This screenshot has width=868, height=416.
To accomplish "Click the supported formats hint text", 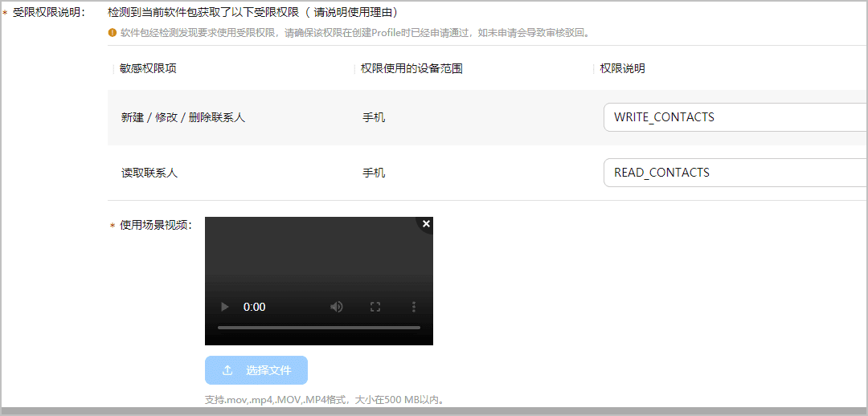I will (x=325, y=399).
